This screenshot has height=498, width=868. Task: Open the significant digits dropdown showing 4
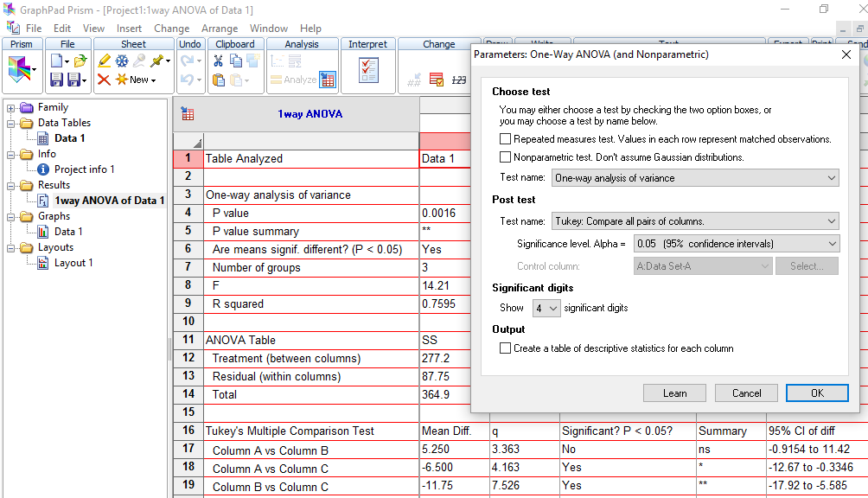546,308
